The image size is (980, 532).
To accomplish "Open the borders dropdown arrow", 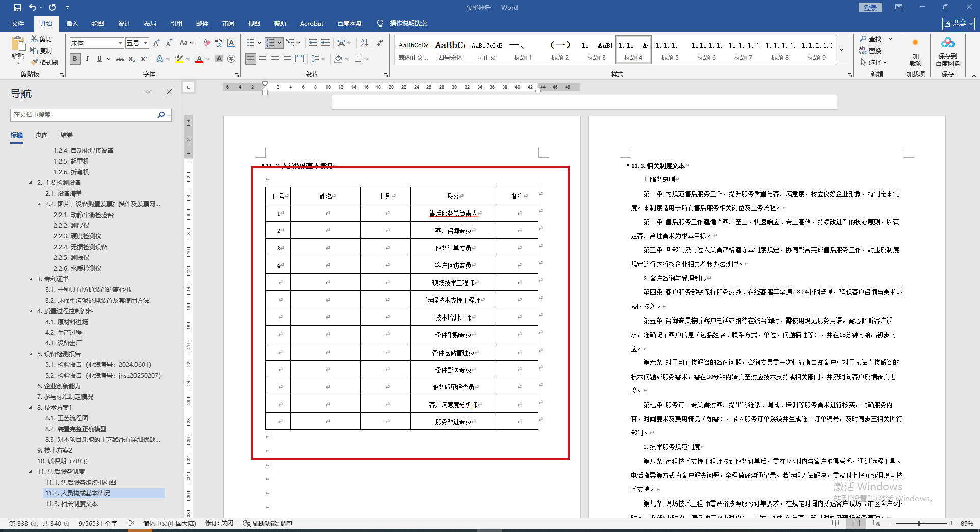I will click(x=367, y=59).
